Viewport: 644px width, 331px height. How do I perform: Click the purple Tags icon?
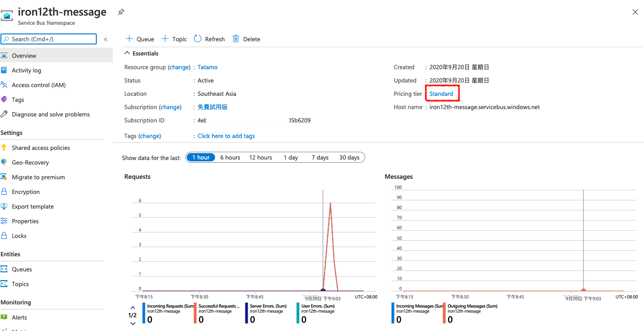[x=4, y=99]
